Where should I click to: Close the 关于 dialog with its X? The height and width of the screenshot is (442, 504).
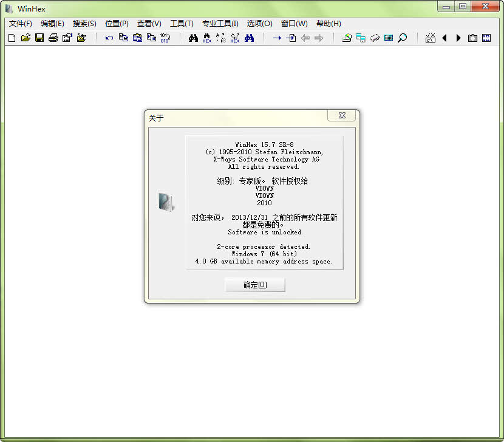pyautogui.click(x=342, y=115)
